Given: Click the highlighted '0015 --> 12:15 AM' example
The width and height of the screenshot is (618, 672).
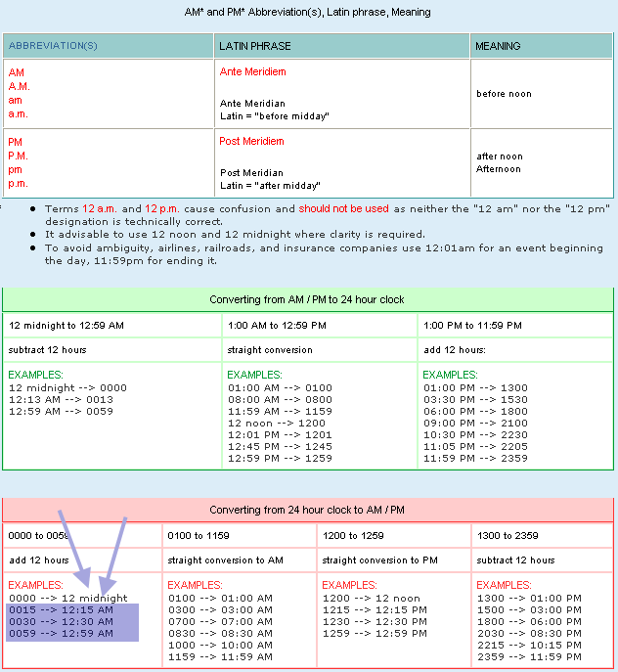Looking at the screenshot, I should [61, 609].
